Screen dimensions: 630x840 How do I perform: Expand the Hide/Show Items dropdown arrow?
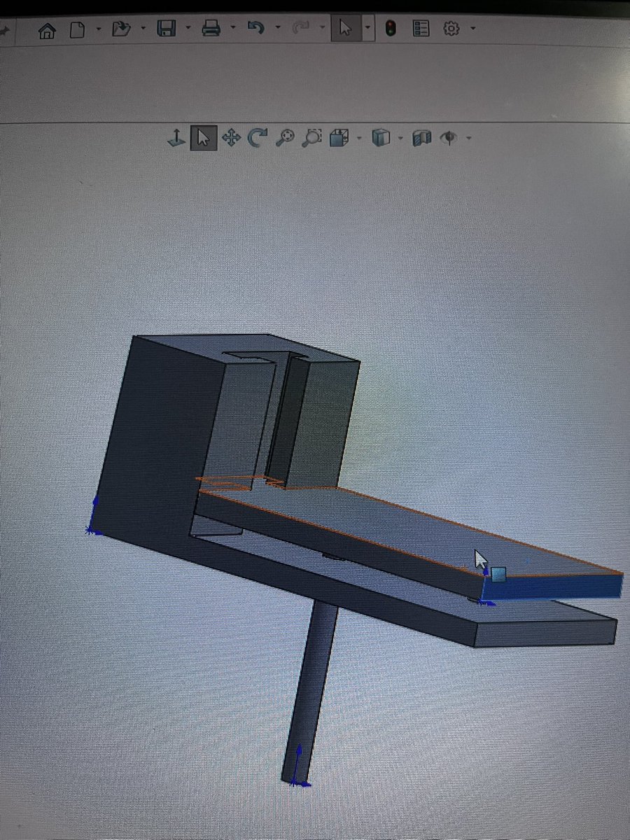(468, 138)
